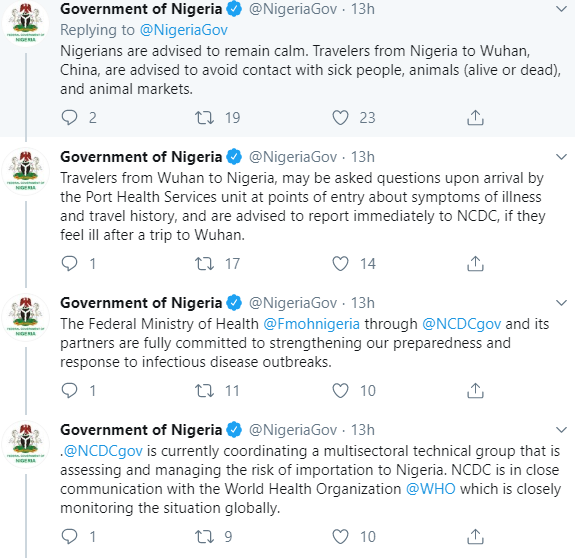
Task: Expand more options on Port Health Services tweet
Action: pos(561,157)
